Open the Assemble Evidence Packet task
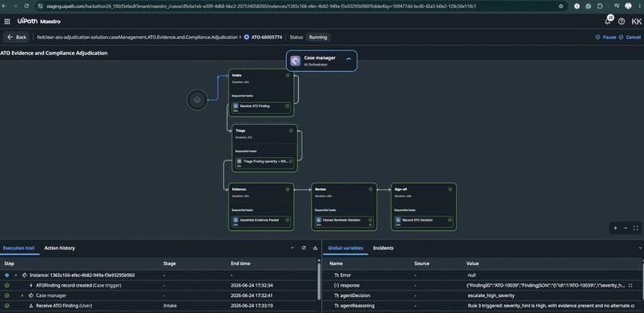 [x=261, y=222]
